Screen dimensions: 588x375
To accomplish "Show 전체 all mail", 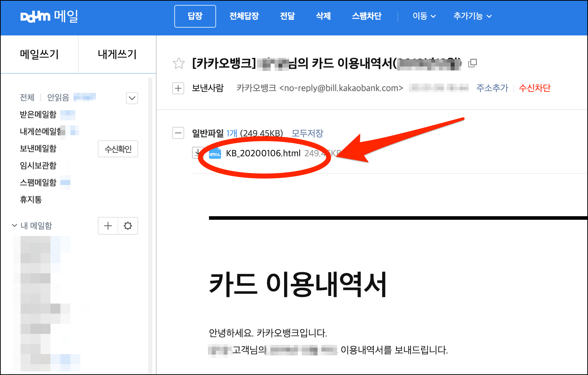I will pyautogui.click(x=27, y=97).
